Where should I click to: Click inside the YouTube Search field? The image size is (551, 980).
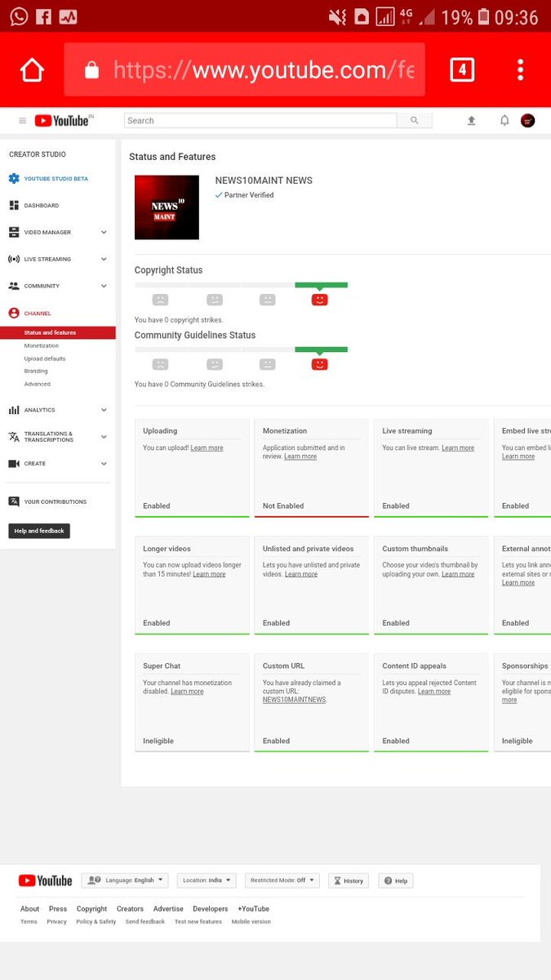pos(260,121)
